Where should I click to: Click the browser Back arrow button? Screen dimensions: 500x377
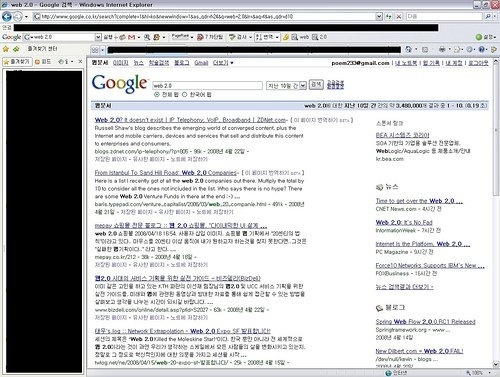click(x=7, y=16)
